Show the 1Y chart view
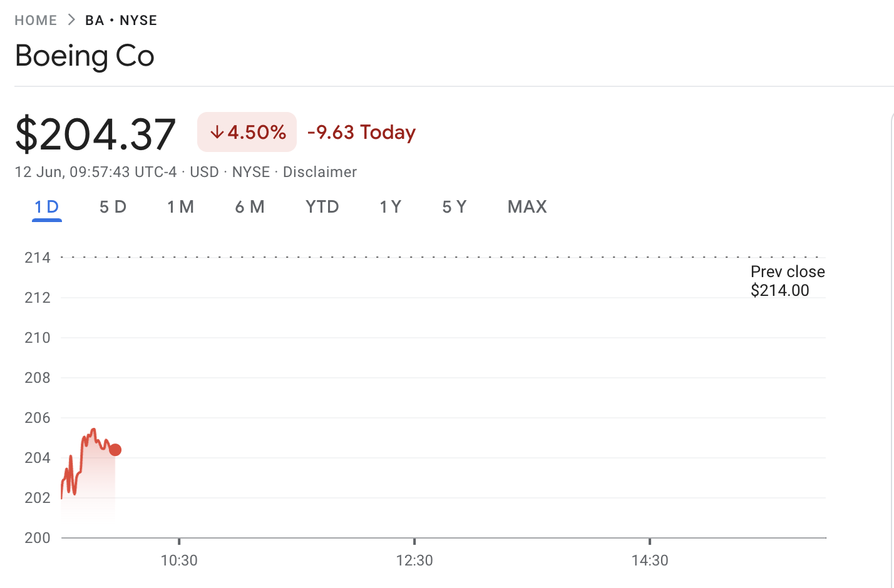 [x=391, y=207]
